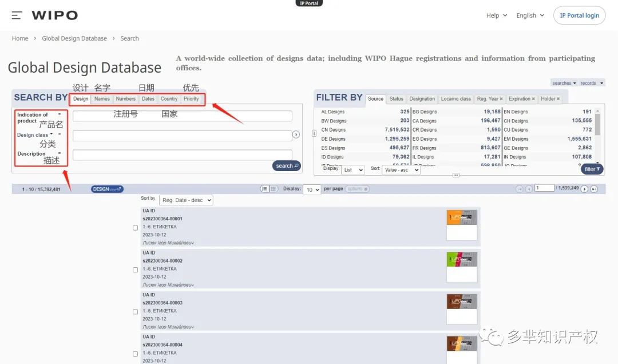This screenshot has width=618, height=364.
Task: Select the Numbers search tab
Action: click(126, 99)
